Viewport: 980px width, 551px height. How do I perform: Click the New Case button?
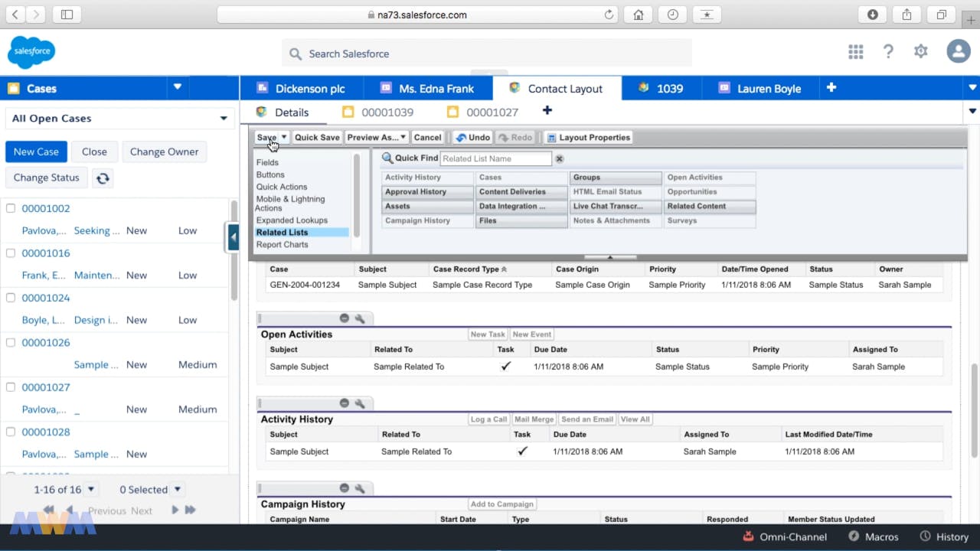(36, 152)
